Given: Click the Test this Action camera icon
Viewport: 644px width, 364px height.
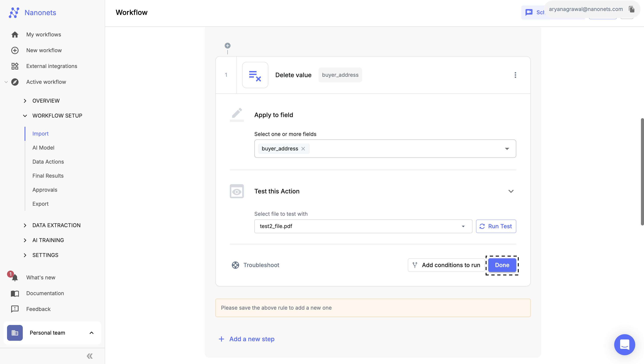Looking at the screenshot, I should [237, 191].
